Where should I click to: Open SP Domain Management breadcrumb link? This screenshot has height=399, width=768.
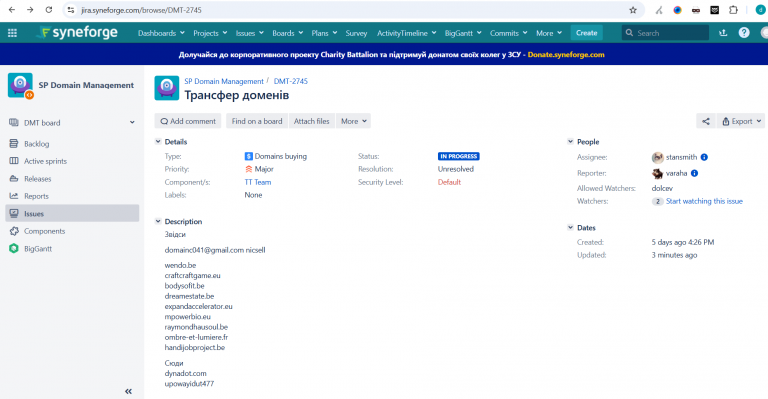click(x=224, y=81)
